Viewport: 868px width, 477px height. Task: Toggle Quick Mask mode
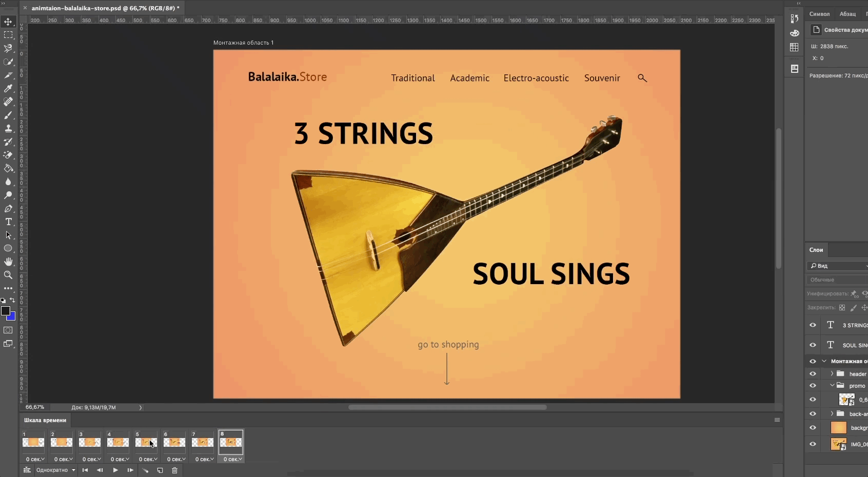pyautogui.click(x=8, y=330)
